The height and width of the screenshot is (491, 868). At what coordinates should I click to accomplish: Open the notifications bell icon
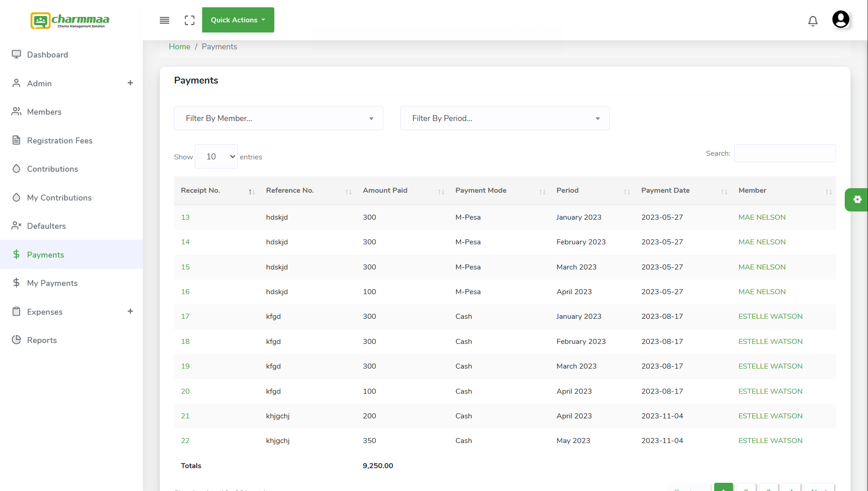pyautogui.click(x=813, y=21)
